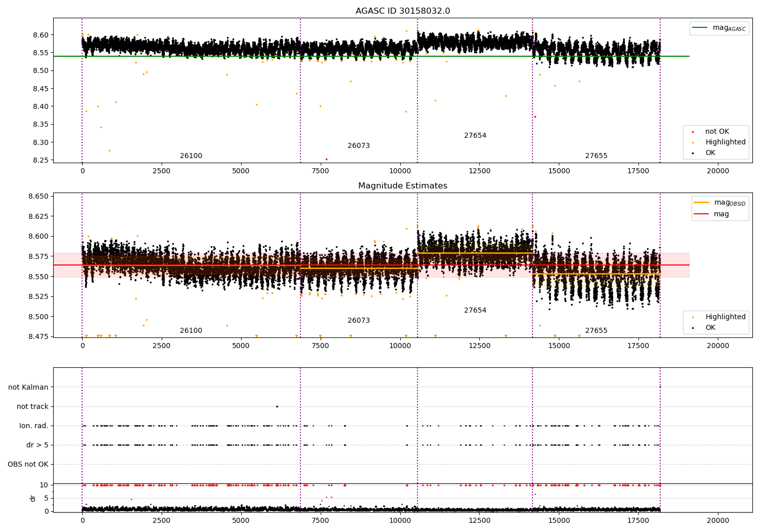Select obsid label 26073 in the top plot

tap(359, 145)
